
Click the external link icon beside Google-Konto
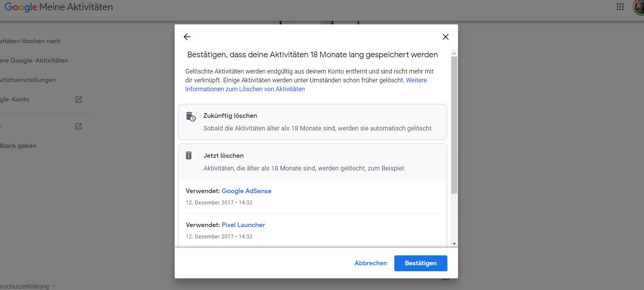pyautogui.click(x=79, y=100)
